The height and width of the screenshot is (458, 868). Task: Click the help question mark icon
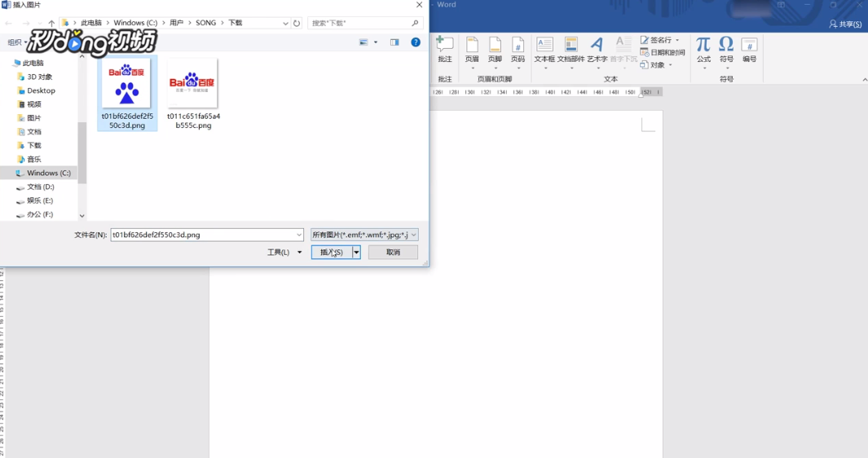416,42
